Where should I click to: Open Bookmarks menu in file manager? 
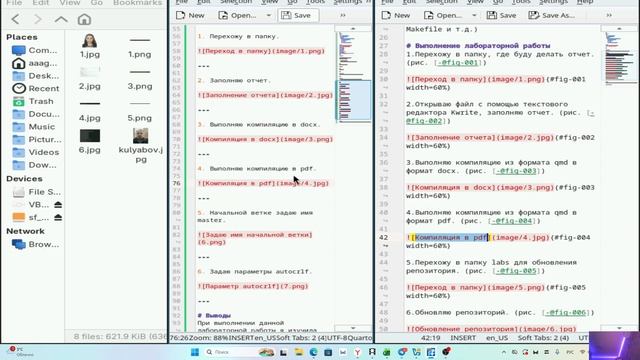tap(138, 3)
